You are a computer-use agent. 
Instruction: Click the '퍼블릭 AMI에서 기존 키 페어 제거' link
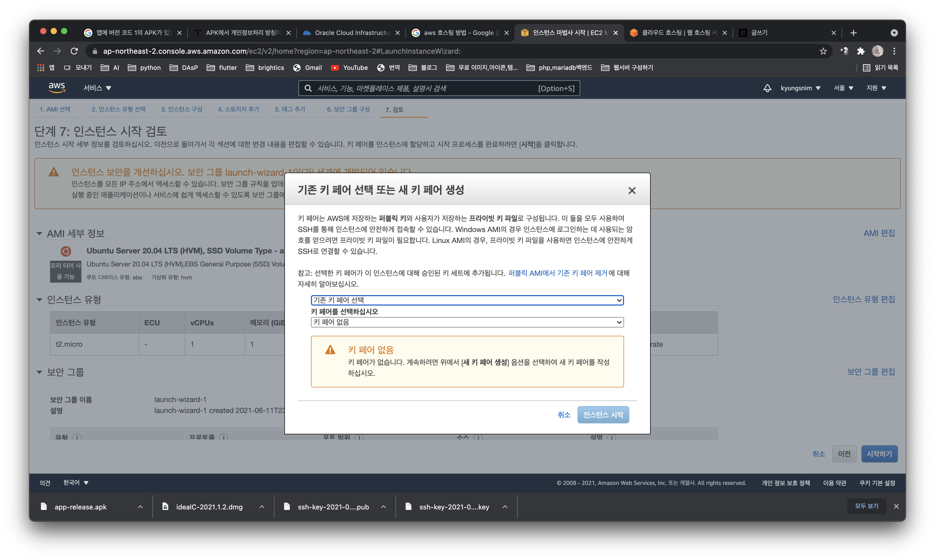tap(558, 273)
